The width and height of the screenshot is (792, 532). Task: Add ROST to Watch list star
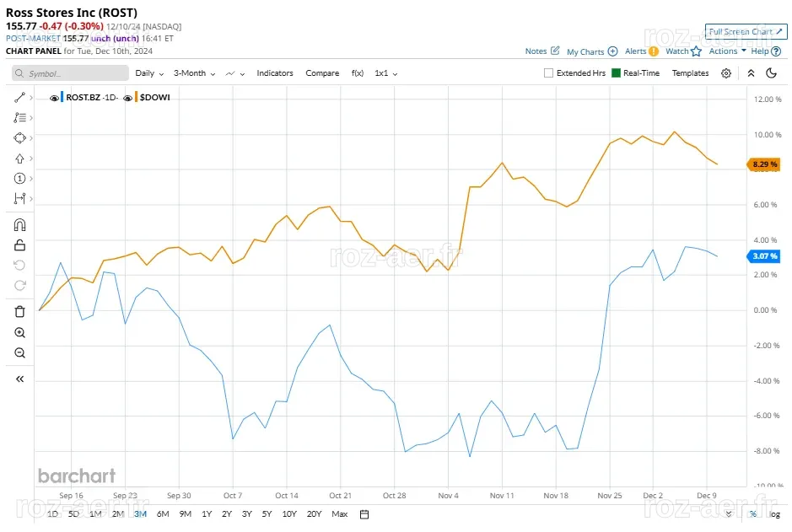[x=696, y=51]
